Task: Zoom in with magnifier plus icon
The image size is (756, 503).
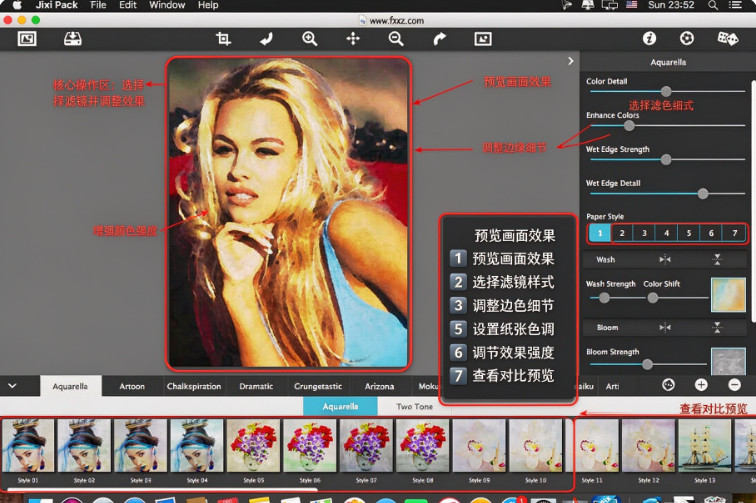Action: (310, 39)
